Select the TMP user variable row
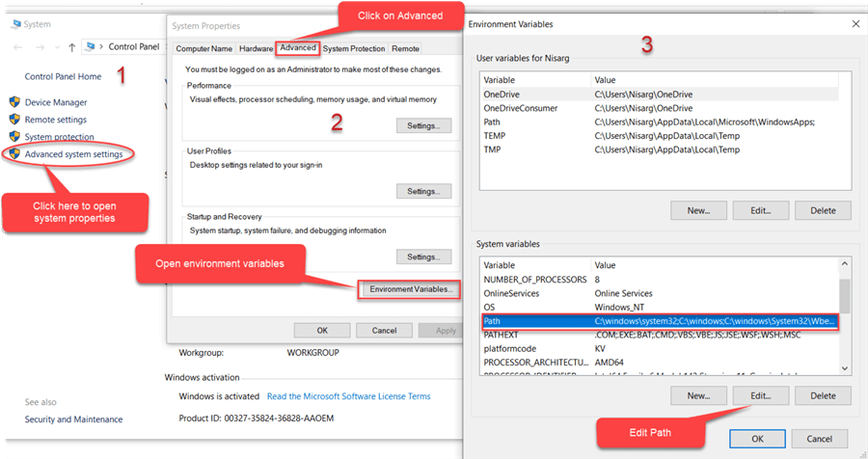 tap(660, 149)
